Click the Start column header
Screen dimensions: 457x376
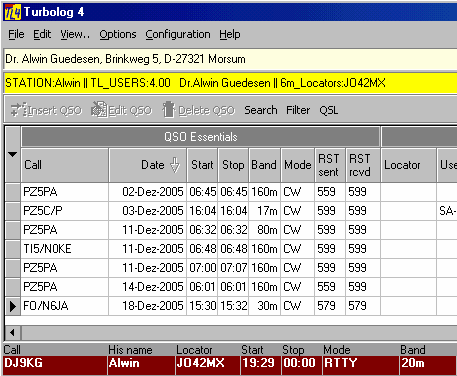(202, 165)
